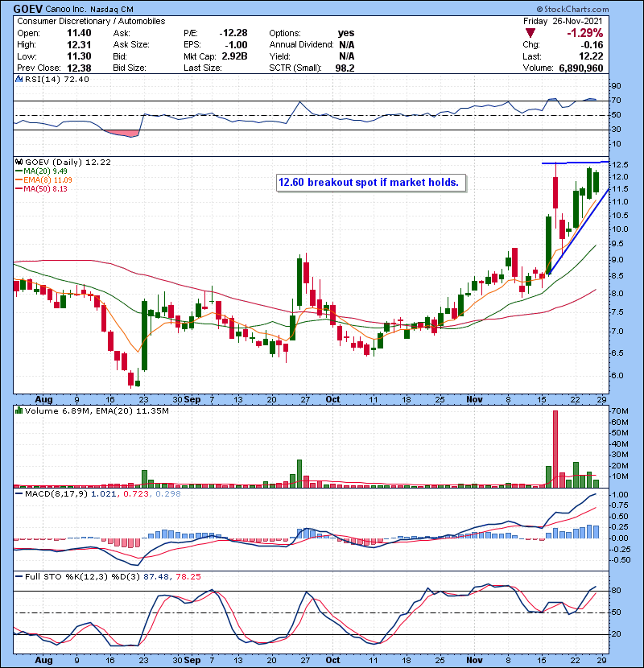Click the P/E value -12.28
The image size is (644, 668).
(x=233, y=33)
